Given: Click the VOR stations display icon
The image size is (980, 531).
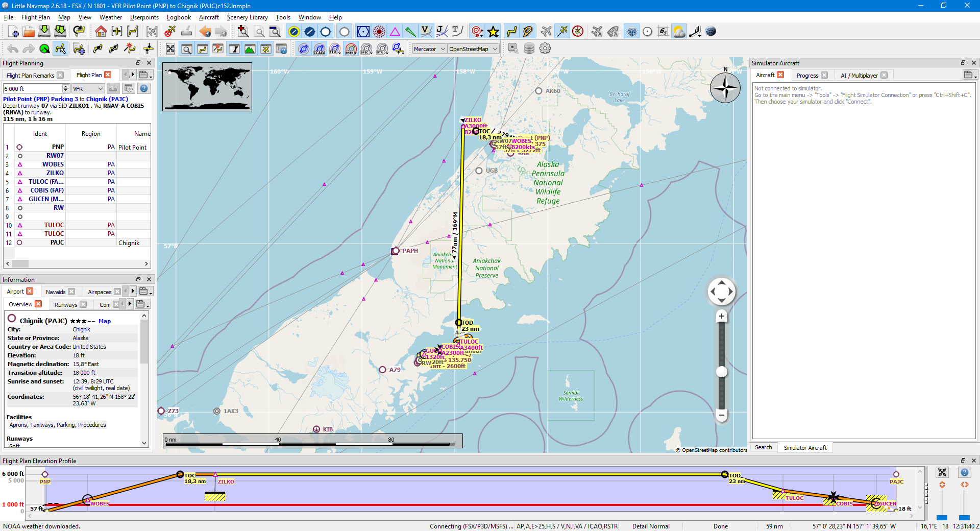Looking at the screenshot, I should [x=363, y=32].
